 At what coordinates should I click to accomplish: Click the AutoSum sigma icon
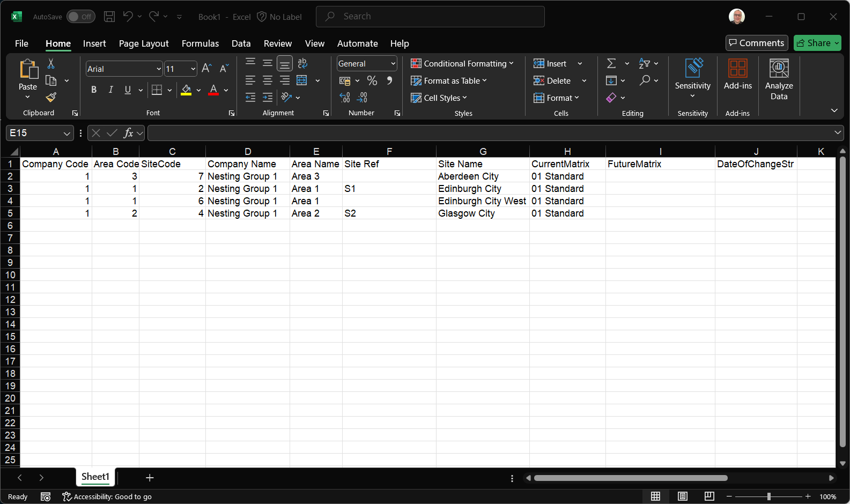[611, 64]
